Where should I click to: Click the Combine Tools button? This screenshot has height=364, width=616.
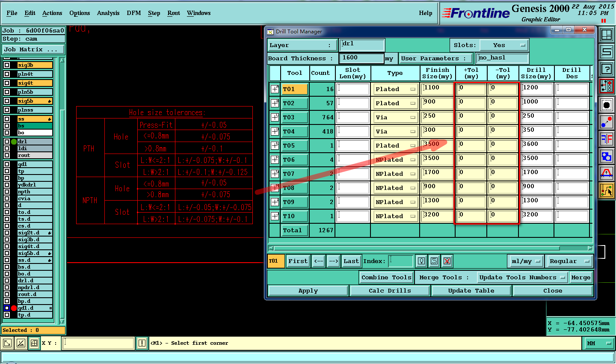click(386, 277)
